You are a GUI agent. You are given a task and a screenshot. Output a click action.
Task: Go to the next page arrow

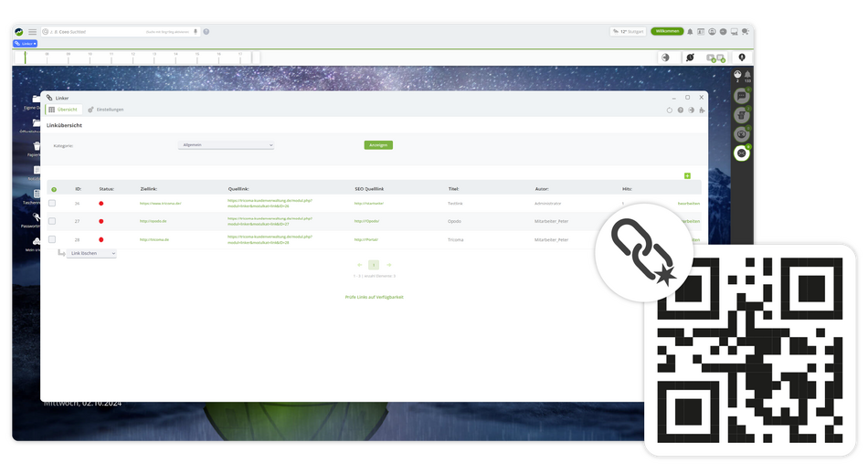point(388,265)
